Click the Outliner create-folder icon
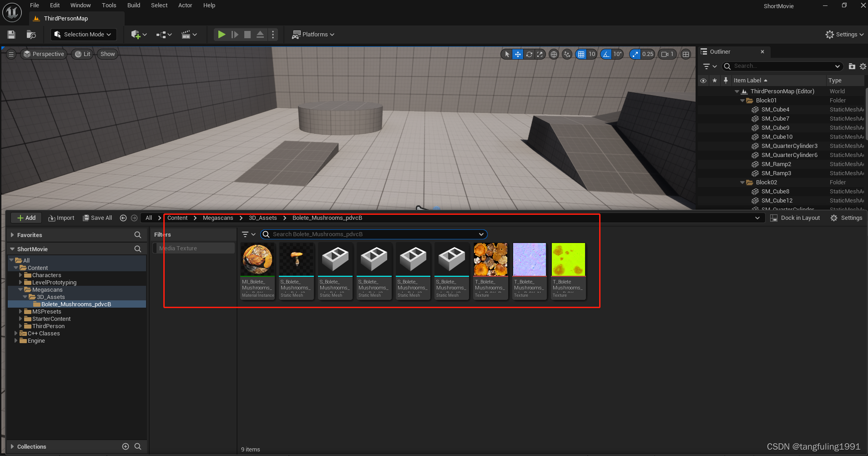 pyautogui.click(x=852, y=66)
